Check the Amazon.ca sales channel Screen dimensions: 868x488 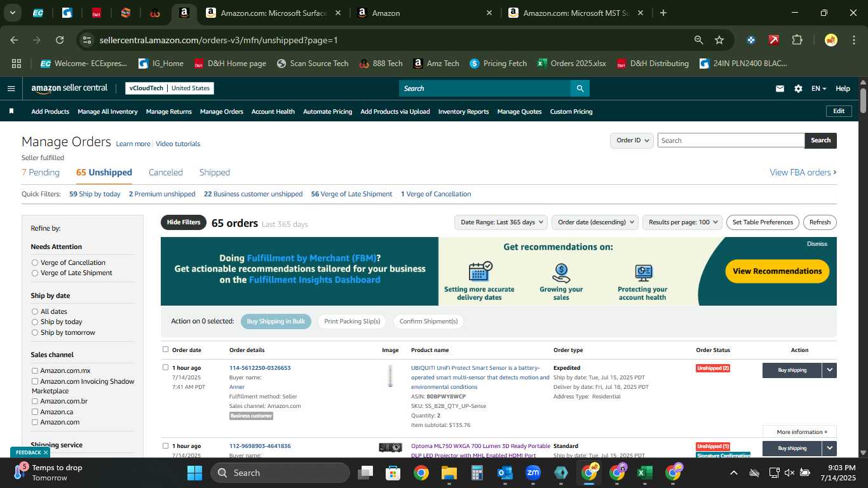pos(35,412)
